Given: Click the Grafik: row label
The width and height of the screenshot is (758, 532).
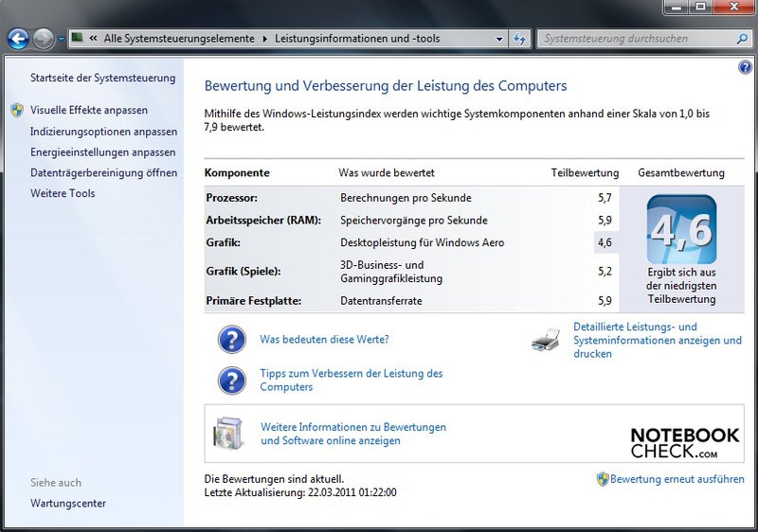Looking at the screenshot, I should point(223,242).
